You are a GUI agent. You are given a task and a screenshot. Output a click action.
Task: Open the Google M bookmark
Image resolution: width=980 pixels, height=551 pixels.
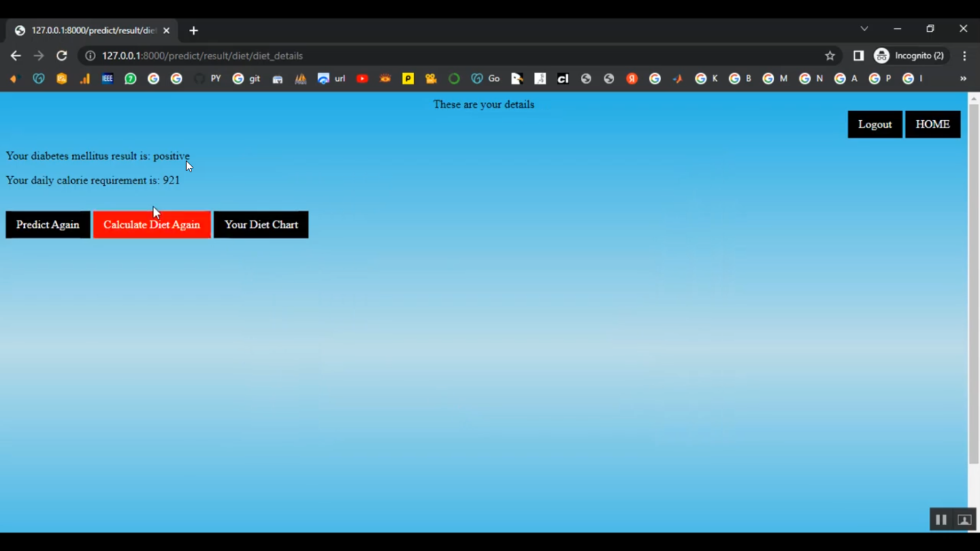pyautogui.click(x=775, y=79)
